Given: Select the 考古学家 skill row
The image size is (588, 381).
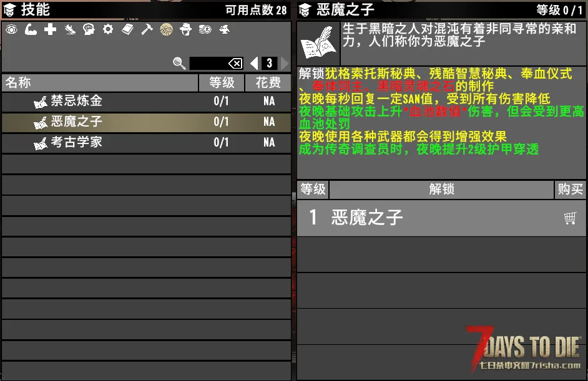Looking at the screenshot, I should pos(146,142).
